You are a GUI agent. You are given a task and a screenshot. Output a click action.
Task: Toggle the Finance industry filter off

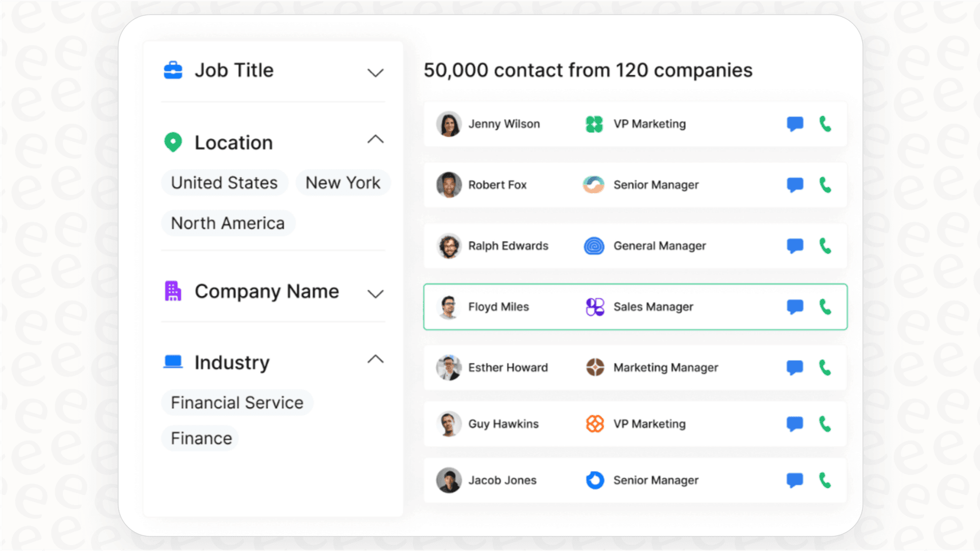coord(200,438)
